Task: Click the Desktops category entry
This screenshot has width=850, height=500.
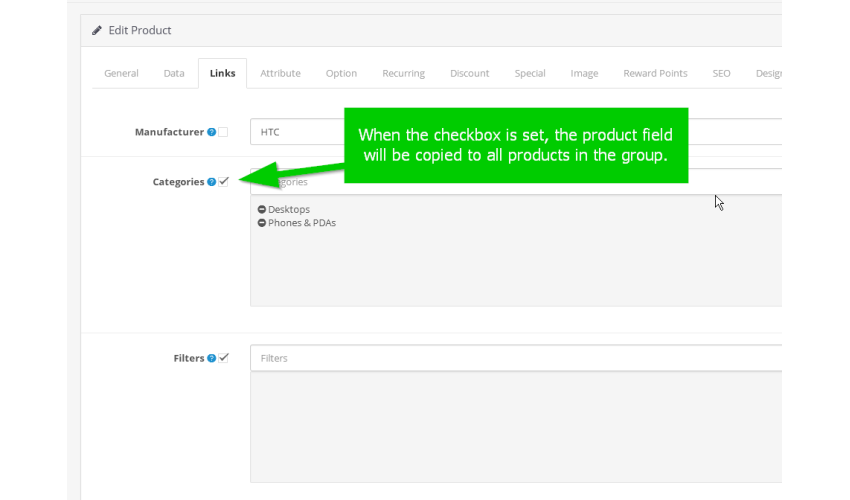Action: pos(289,209)
